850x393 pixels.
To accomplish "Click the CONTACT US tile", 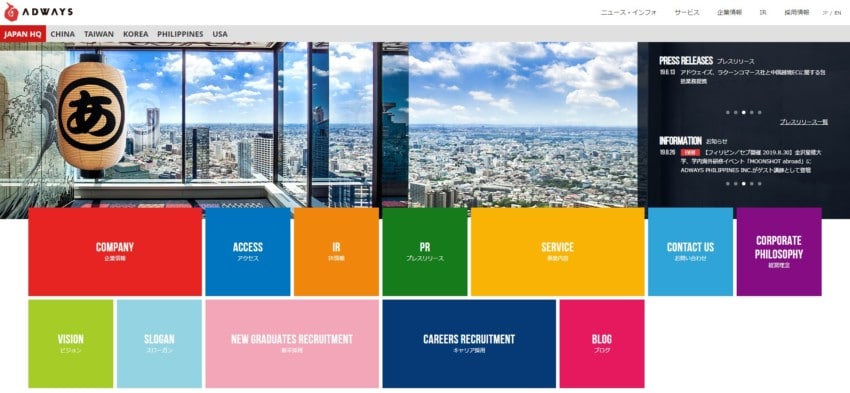I will pyautogui.click(x=691, y=252).
